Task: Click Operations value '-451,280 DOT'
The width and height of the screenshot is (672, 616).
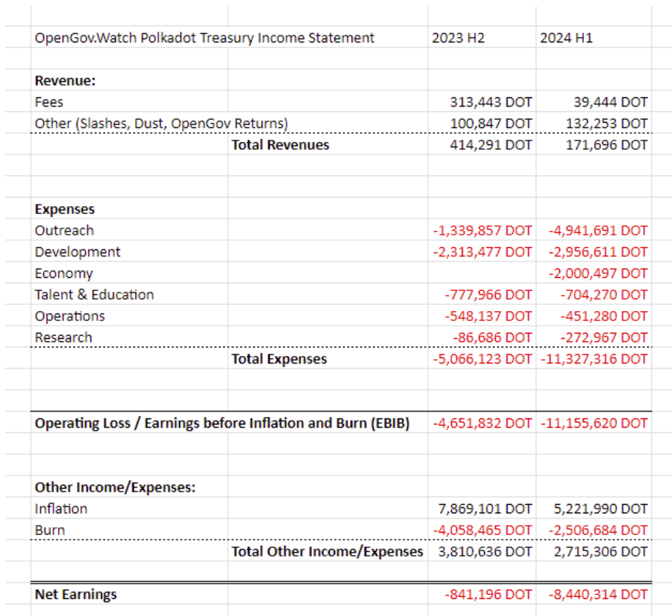Action: [604, 316]
